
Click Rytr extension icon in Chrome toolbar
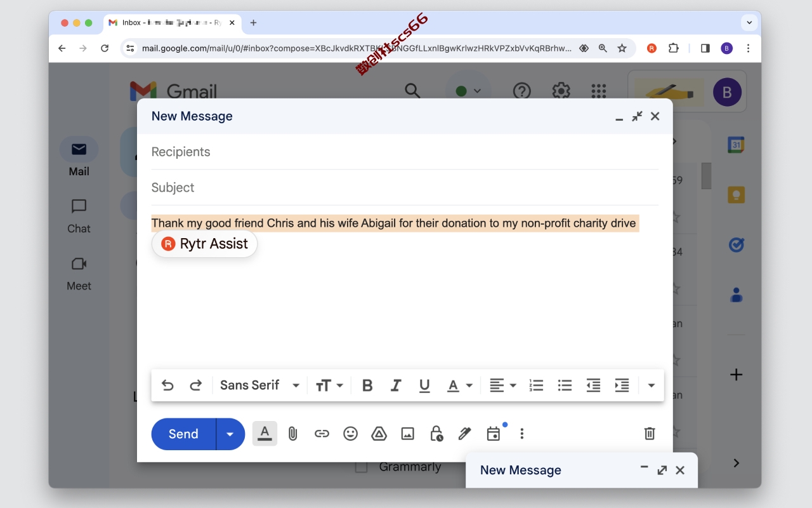tap(652, 48)
